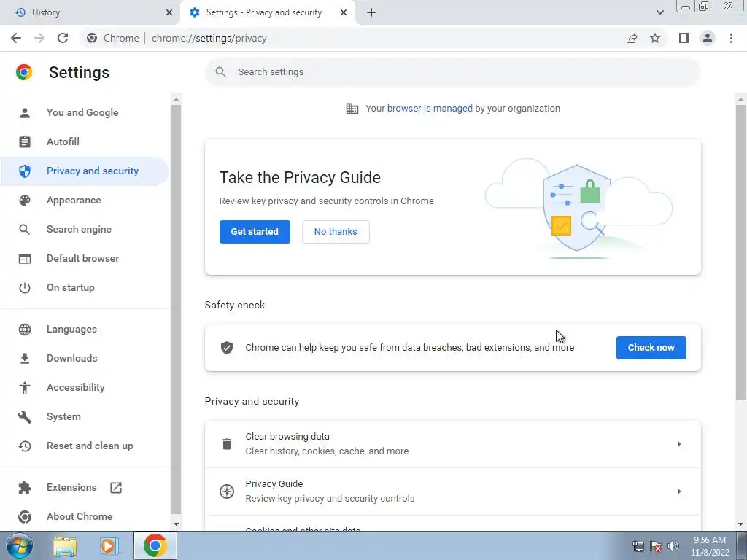Click the wrench icon beside System

(25, 417)
